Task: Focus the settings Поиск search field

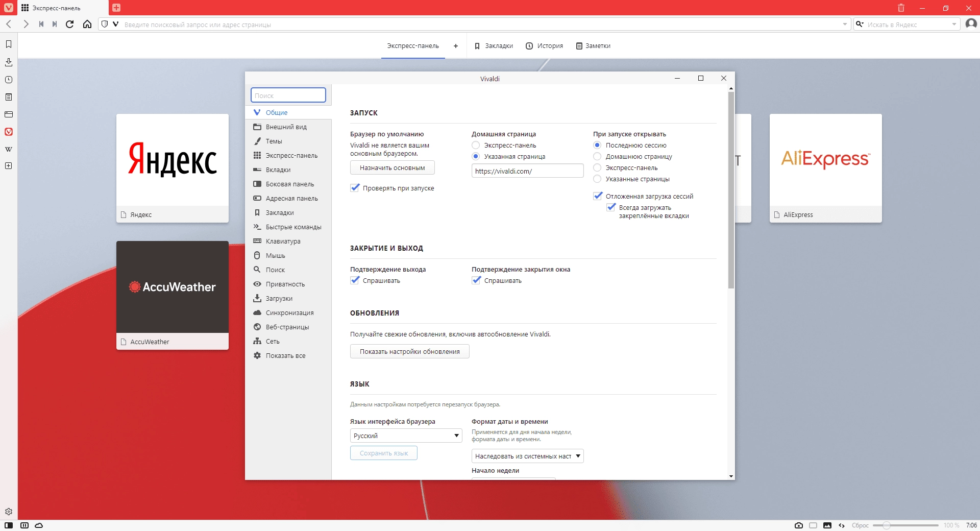Action: click(x=288, y=95)
